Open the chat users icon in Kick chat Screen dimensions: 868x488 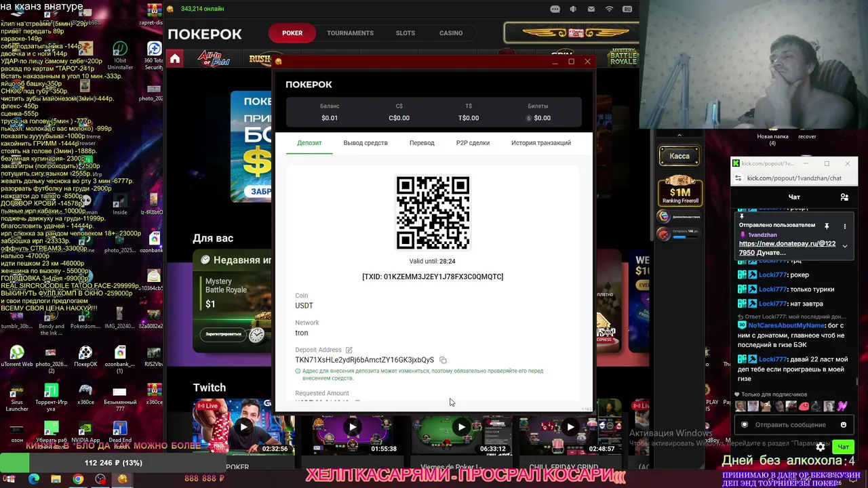tap(844, 197)
